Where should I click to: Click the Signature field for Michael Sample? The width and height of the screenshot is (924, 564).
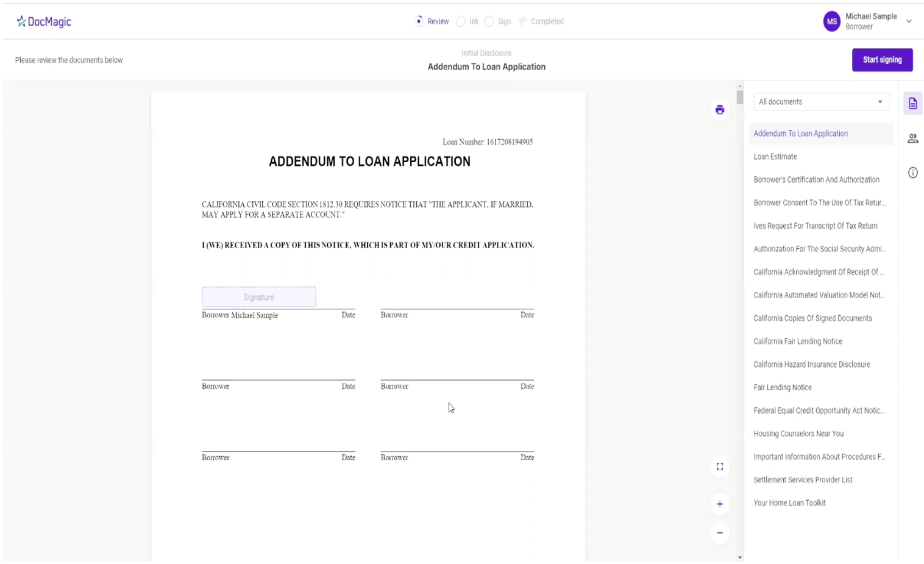coord(259,297)
